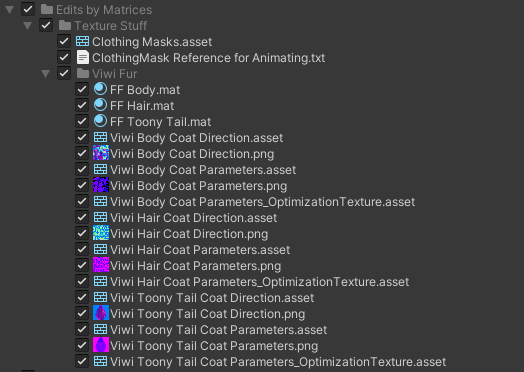524x372 pixels.
Task: Click the FF Body.mat material sphere icon
Action: pos(100,89)
